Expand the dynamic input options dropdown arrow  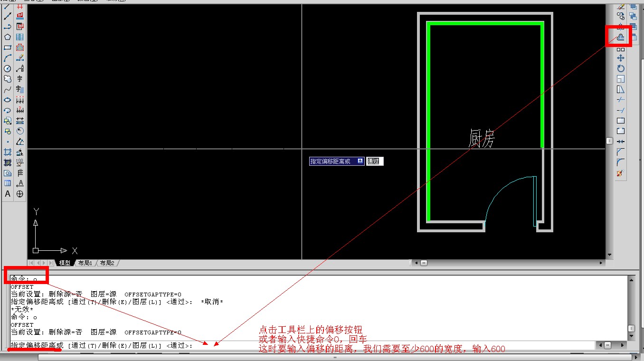(x=360, y=161)
